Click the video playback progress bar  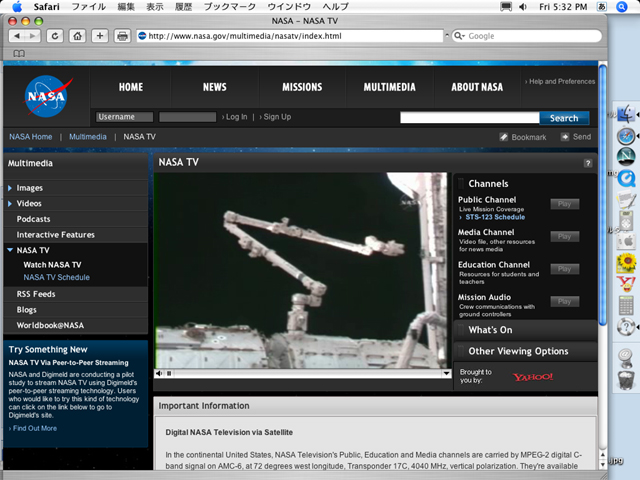307,373
